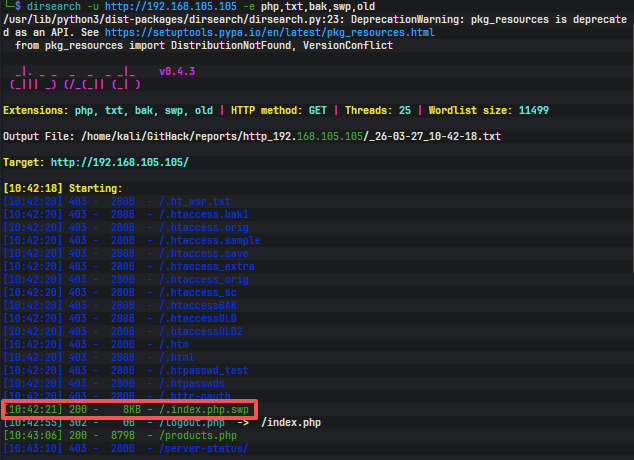Click the Target http://192.168.105.105/ URL

point(120,162)
